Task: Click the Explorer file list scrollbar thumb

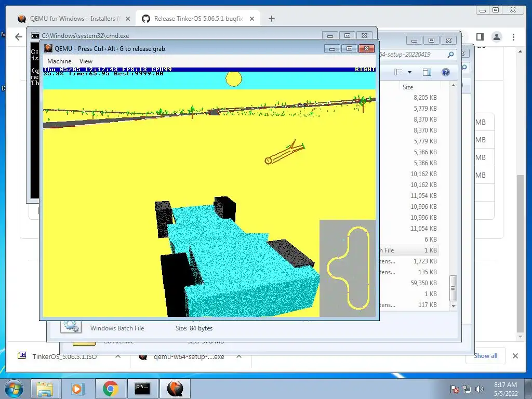Action: point(453,288)
